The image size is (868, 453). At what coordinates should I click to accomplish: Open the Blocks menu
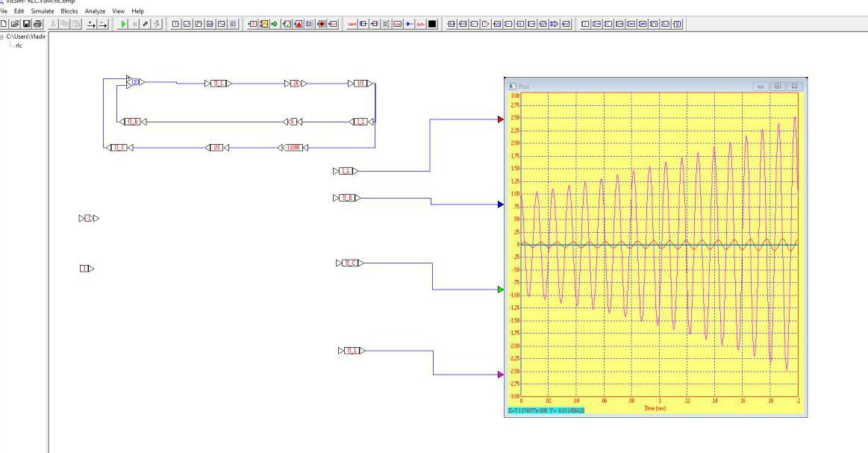point(69,11)
